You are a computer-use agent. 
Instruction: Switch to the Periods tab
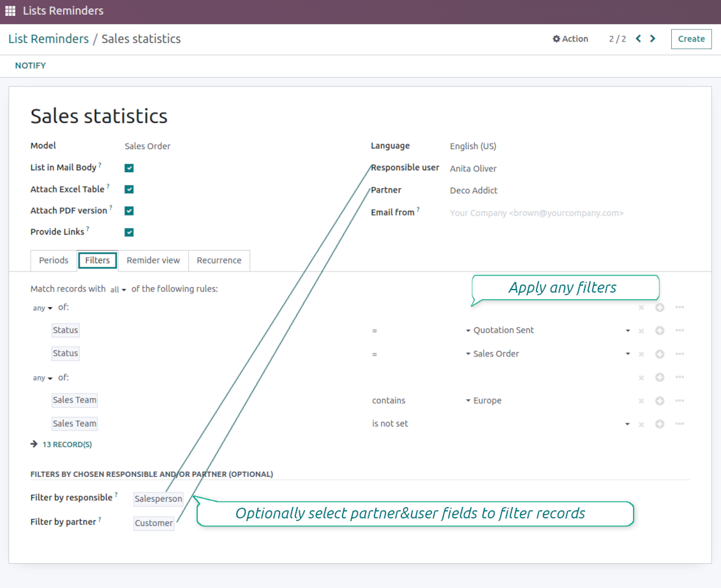[x=54, y=260]
